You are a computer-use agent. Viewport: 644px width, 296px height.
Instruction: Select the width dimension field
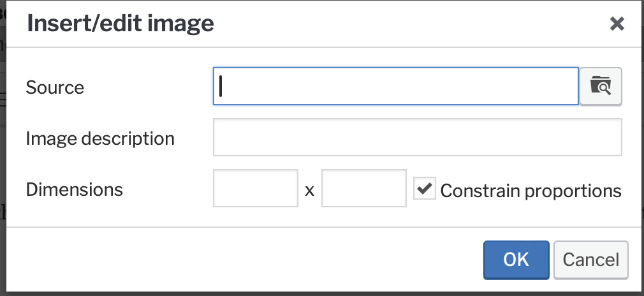coord(255,188)
